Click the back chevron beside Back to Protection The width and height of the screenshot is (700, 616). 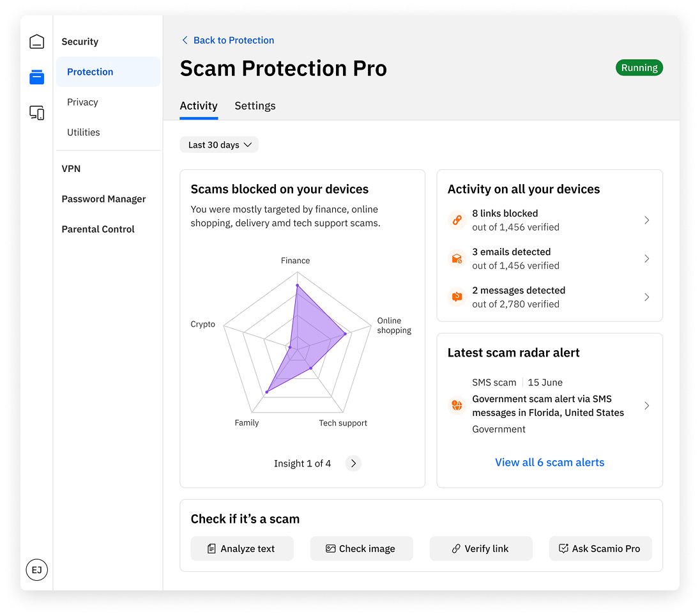tap(185, 40)
